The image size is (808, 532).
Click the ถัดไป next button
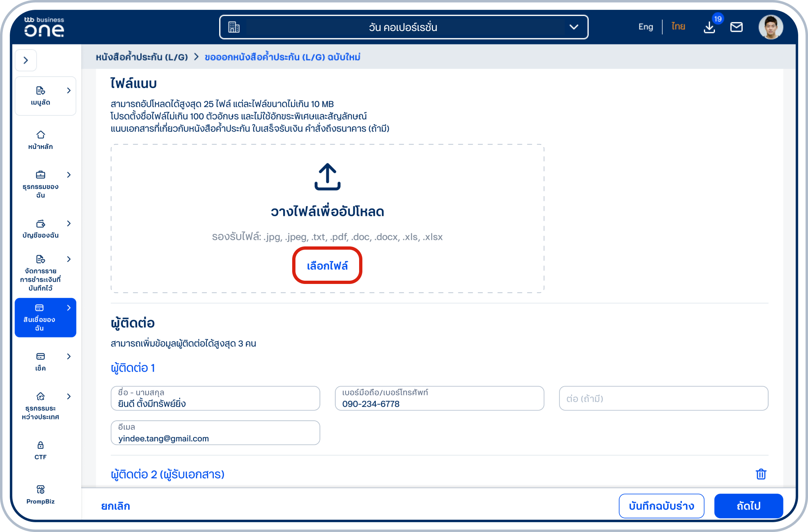(x=748, y=506)
